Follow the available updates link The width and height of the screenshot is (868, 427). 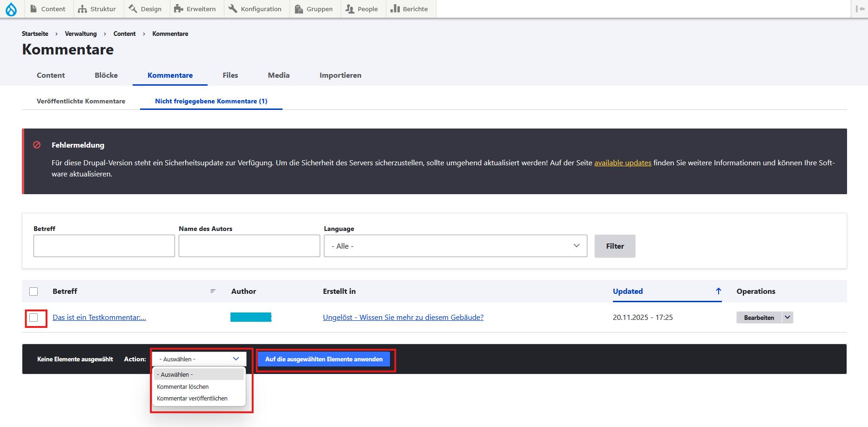point(623,163)
